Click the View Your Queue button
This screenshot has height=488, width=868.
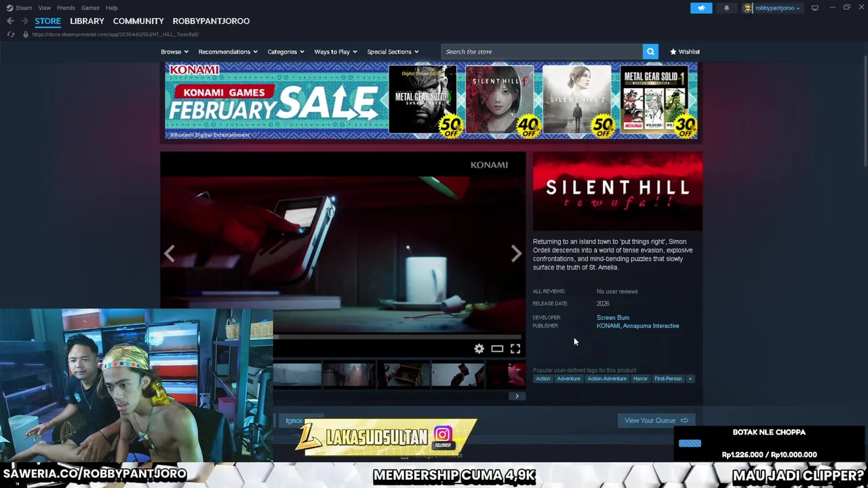point(656,420)
